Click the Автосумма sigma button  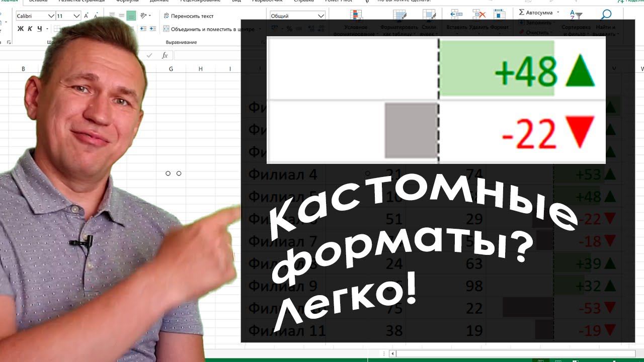(535, 12)
